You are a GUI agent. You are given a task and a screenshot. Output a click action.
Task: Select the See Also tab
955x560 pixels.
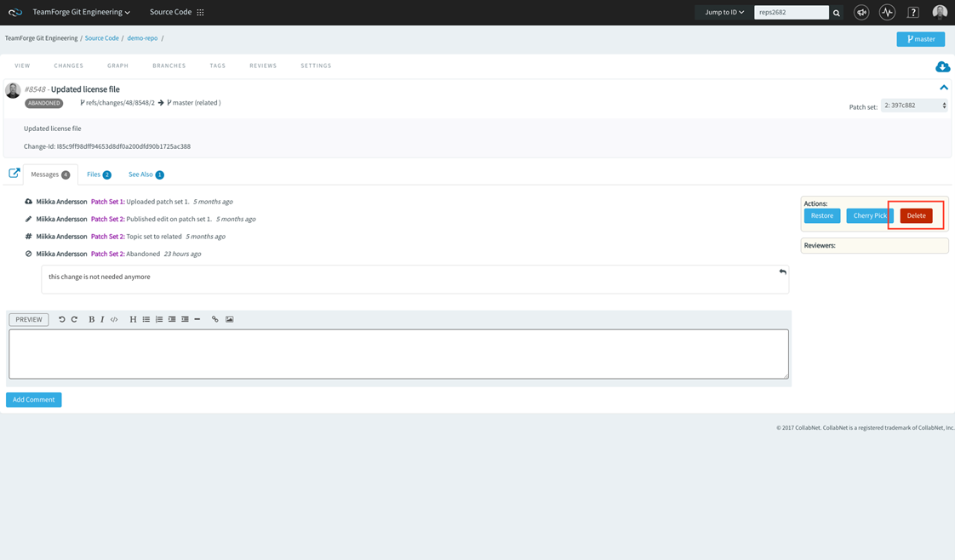(146, 174)
